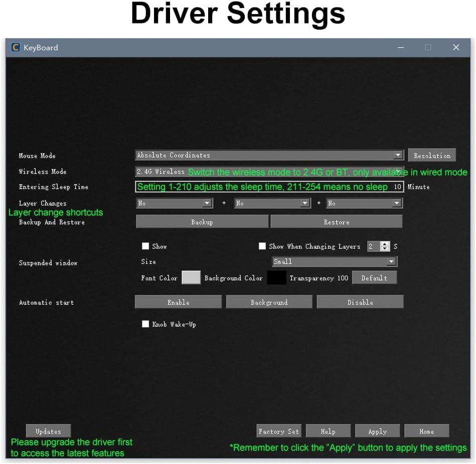Toggle the Knob Wake-Up checkbox

145,324
